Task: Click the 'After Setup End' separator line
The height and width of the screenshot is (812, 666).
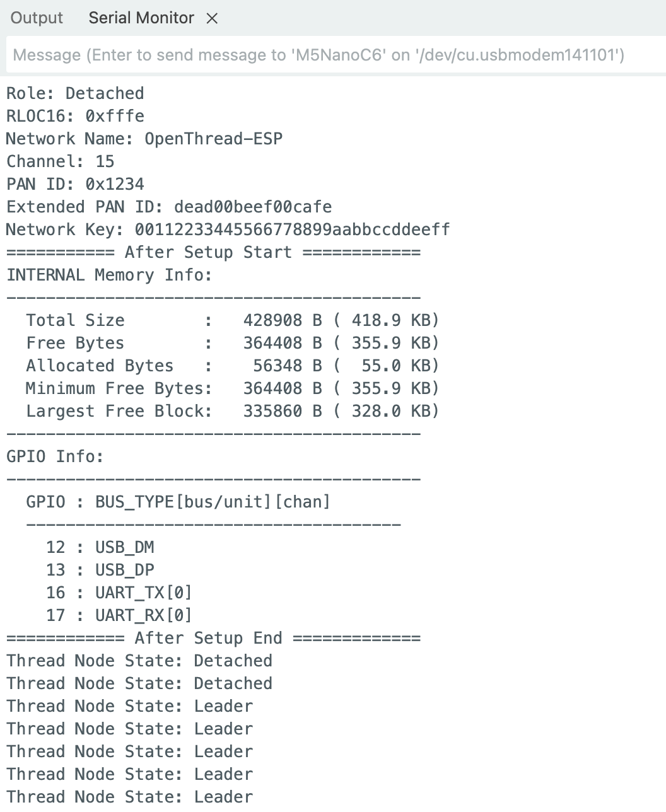Action: point(213,638)
